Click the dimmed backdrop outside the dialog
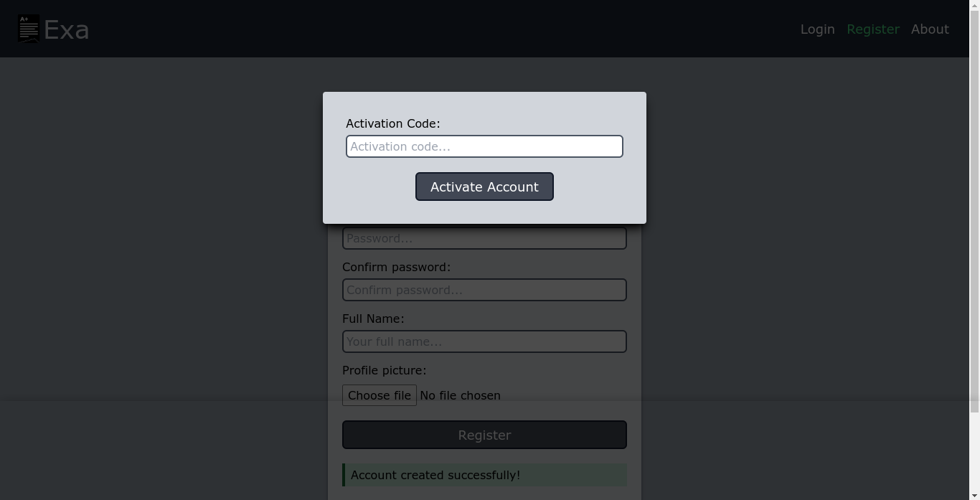 pyautogui.click(x=143, y=251)
